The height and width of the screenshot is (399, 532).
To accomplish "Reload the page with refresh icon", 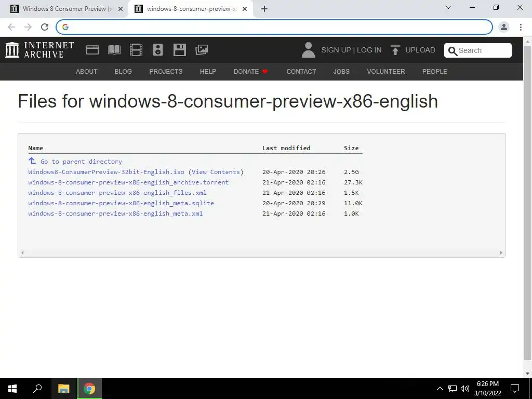I will pyautogui.click(x=45, y=27).
